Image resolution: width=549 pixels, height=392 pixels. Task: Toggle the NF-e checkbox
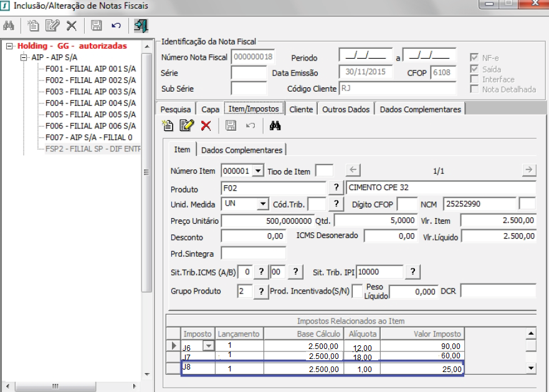click(x=475, y=57)
